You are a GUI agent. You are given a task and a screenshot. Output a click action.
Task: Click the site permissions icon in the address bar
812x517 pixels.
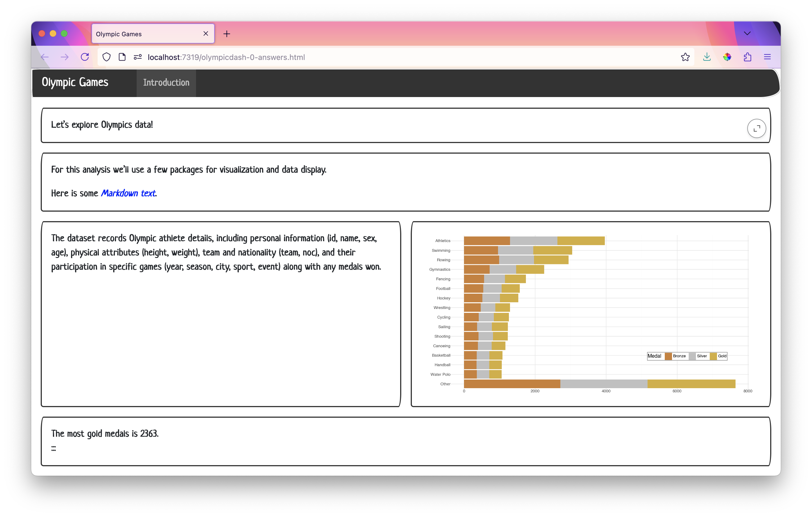[x=137, y=57]
